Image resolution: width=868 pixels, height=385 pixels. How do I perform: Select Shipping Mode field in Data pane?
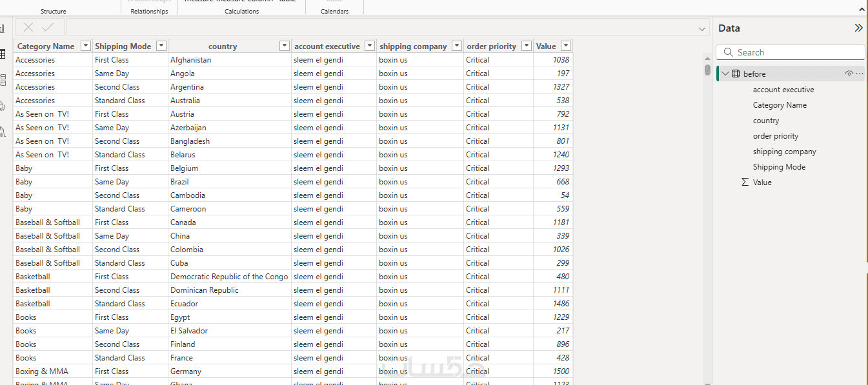(779, 167)
